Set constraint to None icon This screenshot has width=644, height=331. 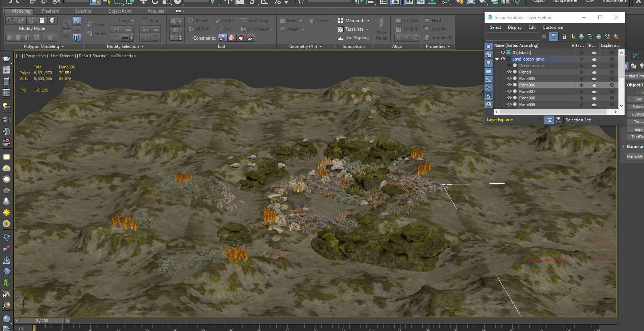click(223, 38)
